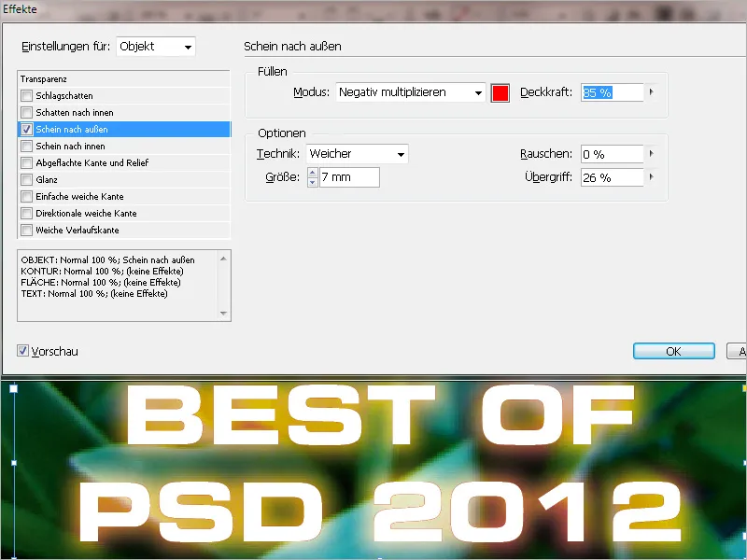Expand the Übergriff slider arrow
The image size is (747, 560).
[651, 177]
